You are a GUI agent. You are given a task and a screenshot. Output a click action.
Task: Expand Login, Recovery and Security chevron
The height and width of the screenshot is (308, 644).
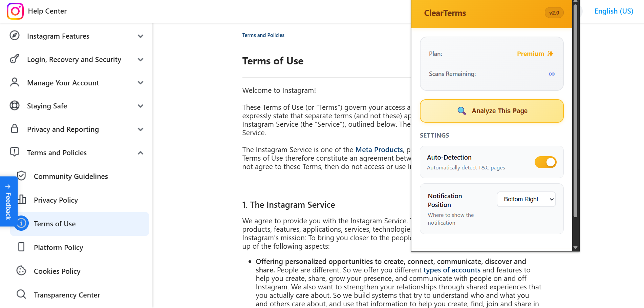coord(141,60)
